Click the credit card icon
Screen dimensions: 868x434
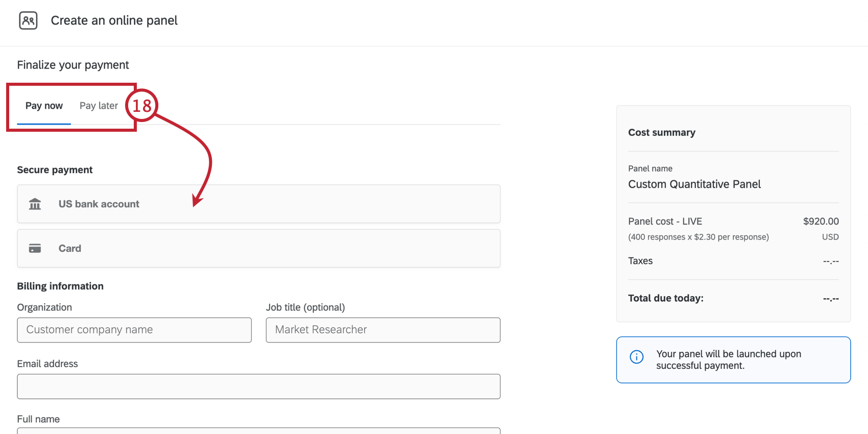pyautogui.click(x=35, y=249)
